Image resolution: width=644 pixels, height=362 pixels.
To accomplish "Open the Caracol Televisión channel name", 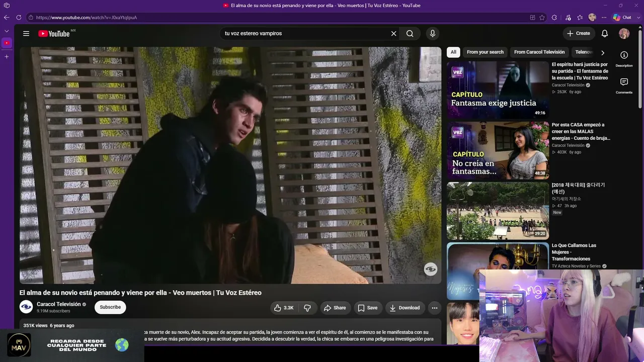I will tap(58, 304).
